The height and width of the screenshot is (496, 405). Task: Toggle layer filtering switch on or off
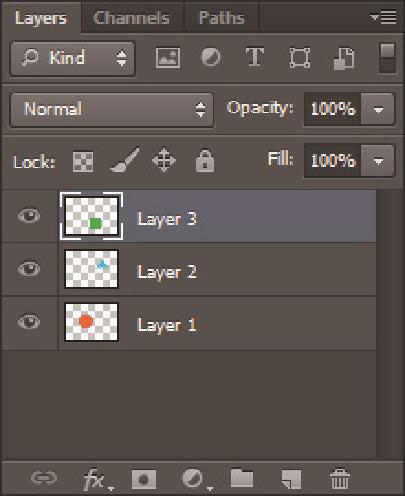(x=387, y=58)
